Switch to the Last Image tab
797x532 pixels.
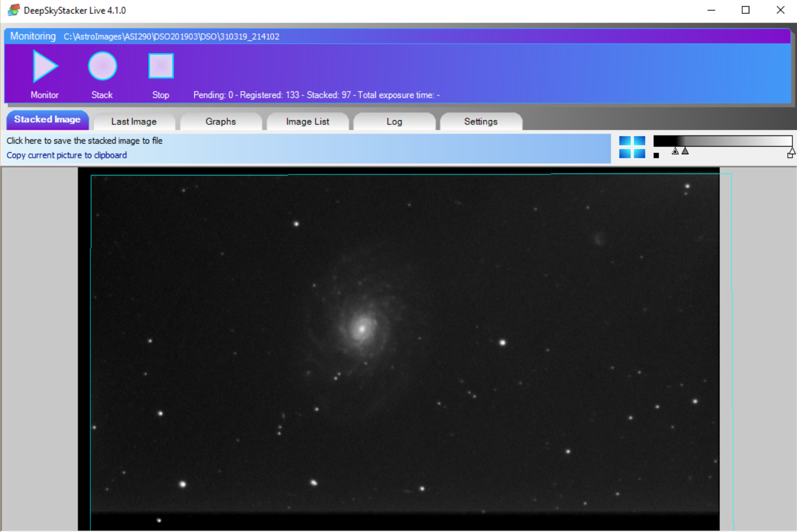(x=134, y=122)
